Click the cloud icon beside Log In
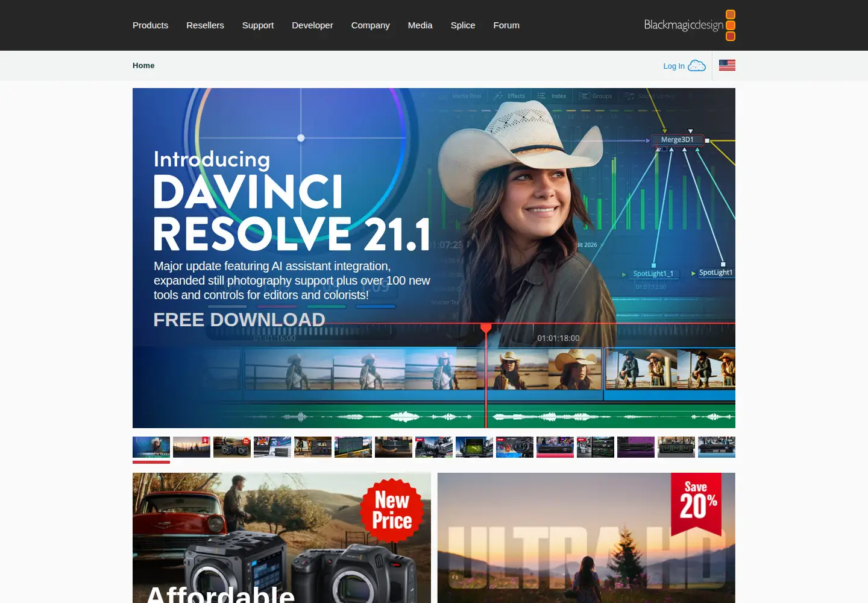Viewport: 868px width, 603px height. pyautogui.click(x=697, y=66)
